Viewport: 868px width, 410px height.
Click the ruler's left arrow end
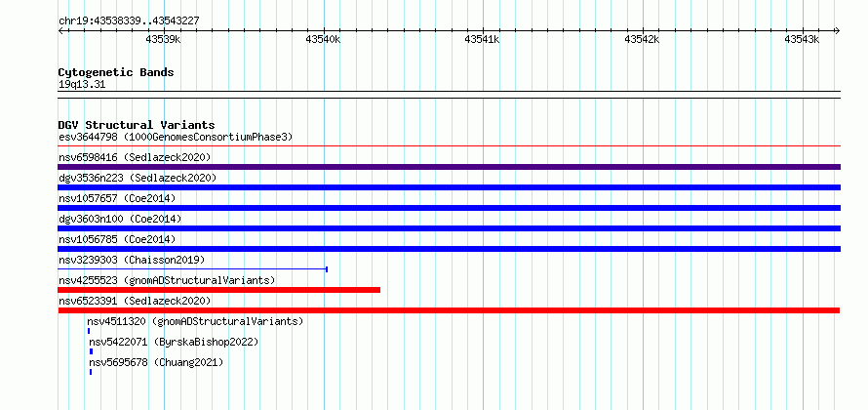pyautogui.click(x=60, y=31)
